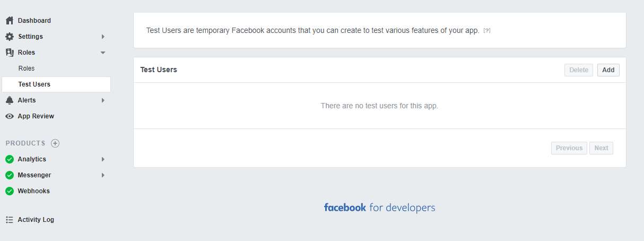Expand the Analytics product arrow
The height and width of the screenshot is (241, 644).
103,159
